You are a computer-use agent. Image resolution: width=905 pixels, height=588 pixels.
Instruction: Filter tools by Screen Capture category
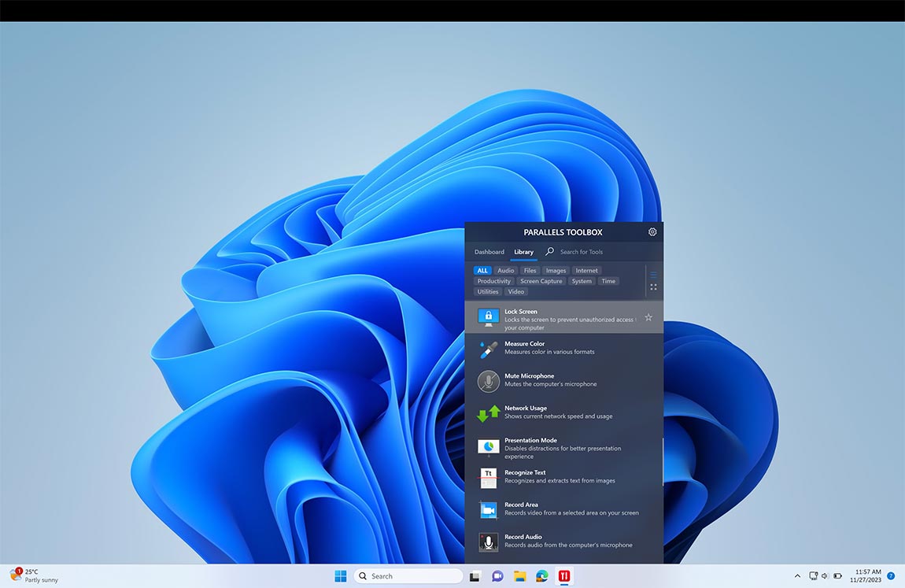[541, 281]
